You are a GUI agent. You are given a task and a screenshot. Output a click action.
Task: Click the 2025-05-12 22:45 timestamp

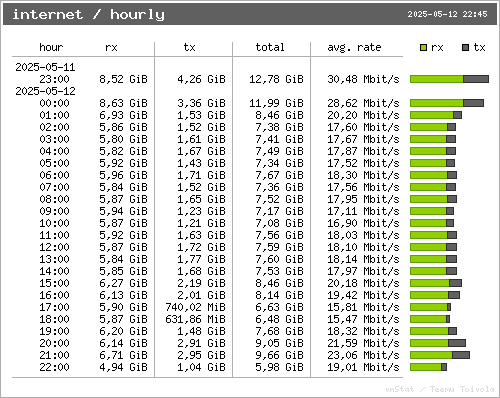447,14
